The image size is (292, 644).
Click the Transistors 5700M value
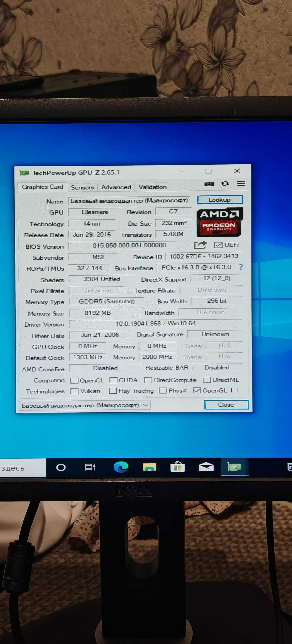coord(174,234)
